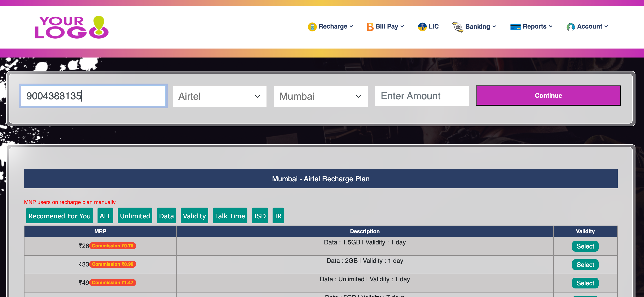Click the Reports card icon
The width and height of the screenshot is (644, 297).
point(515,27)
